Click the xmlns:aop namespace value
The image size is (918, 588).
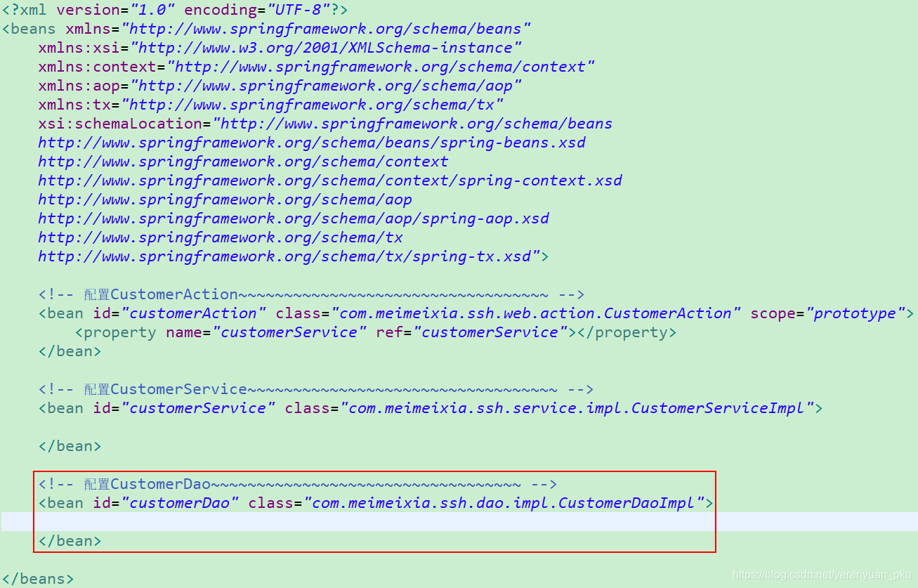click(326, 86)
